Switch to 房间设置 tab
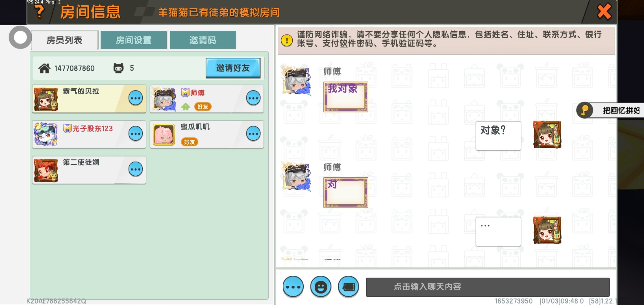Screen dimensions: 644x305 click(x=134, y=40)
